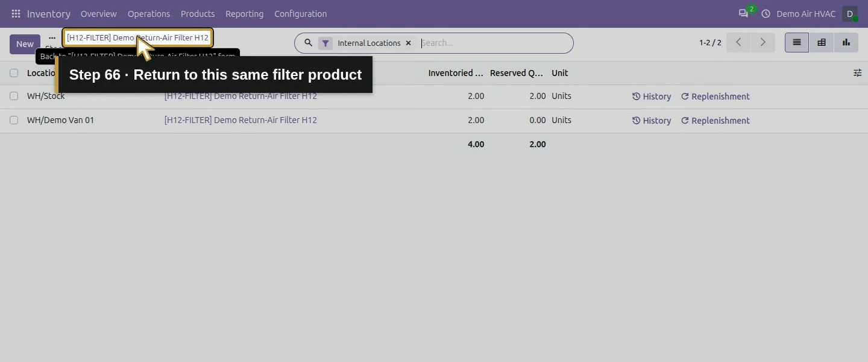Click the search magnifier icon
Image resolution: width=868 pixels, height=362 pixels.
pos(308,43)
